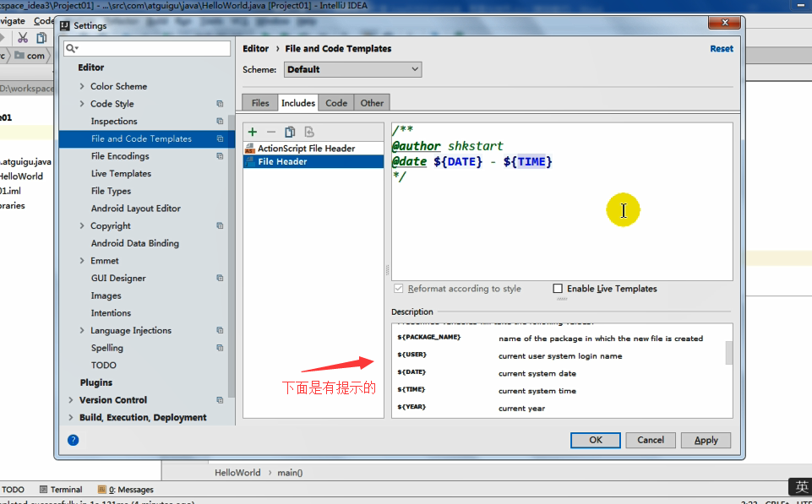Open the Scheme Default dropdown
Image resolution: width=812 pixels, height=504 pixels.
coord(352,69)
